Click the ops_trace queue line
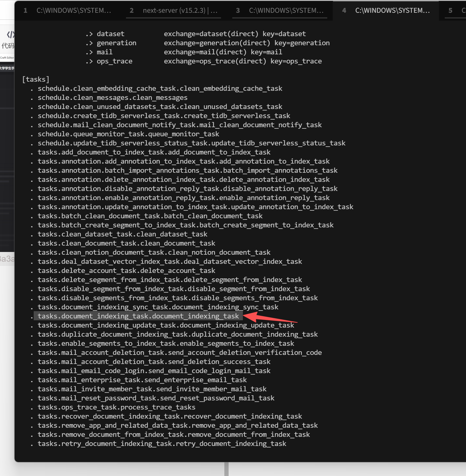 (x=203, y=61)
